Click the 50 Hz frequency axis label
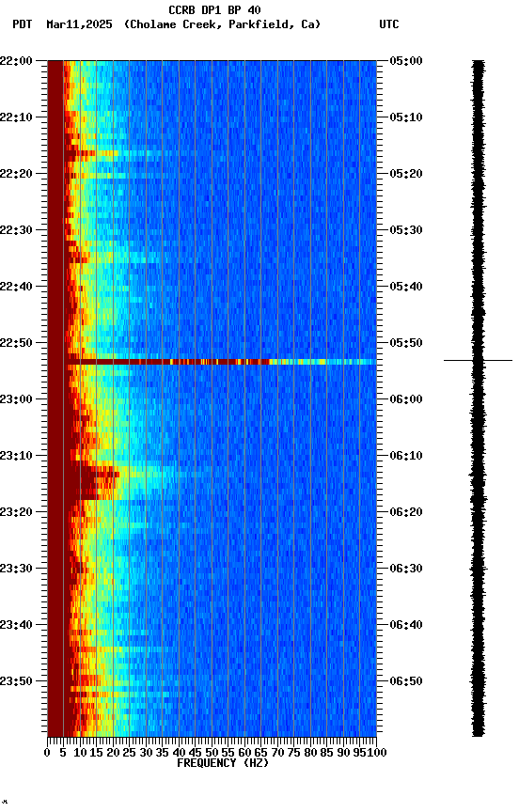519x812 pixels. [212, 754]
